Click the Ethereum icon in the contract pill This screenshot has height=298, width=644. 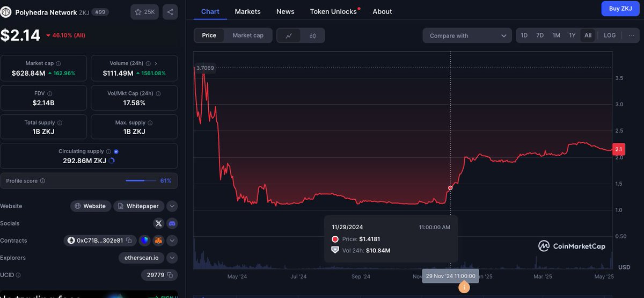tap(71, 241)
